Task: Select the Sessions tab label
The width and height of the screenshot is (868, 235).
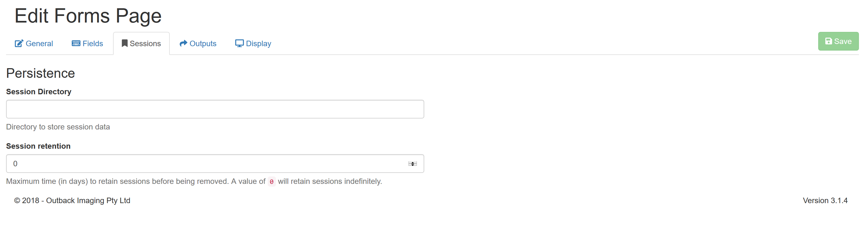Action: (x=145, y=43)
